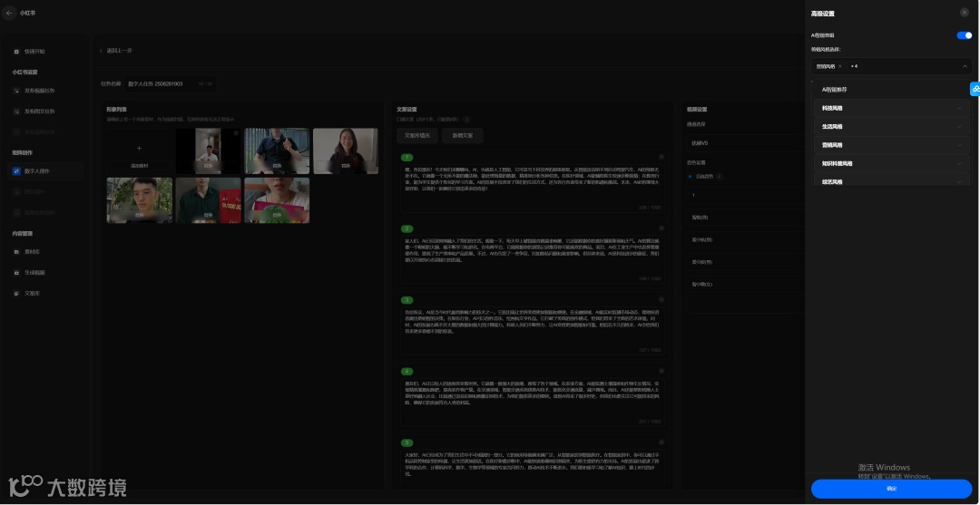980x505 pixels.
Task: Remove the avatar with black side bars
Action: (236, 133)
